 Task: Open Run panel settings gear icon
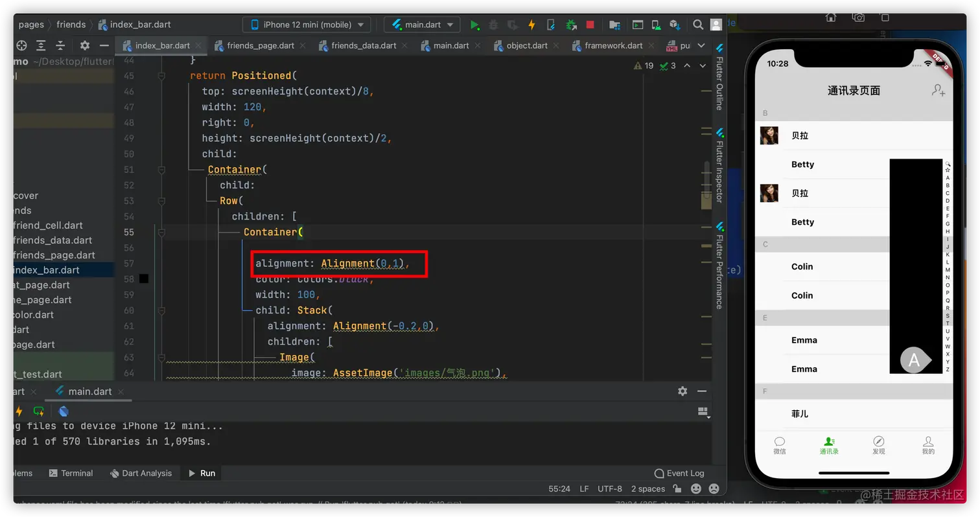coord(682,391)
